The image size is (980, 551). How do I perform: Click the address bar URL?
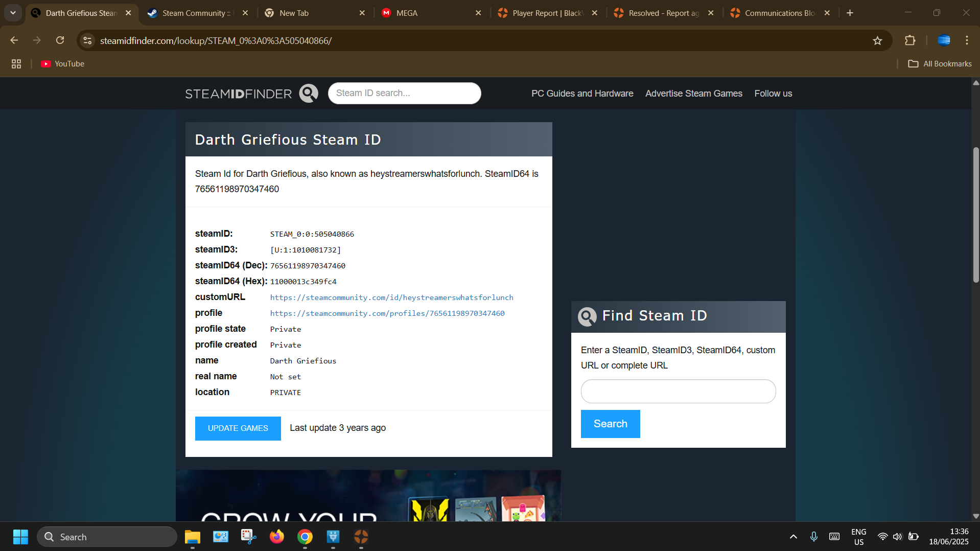(x=216, y=40)
